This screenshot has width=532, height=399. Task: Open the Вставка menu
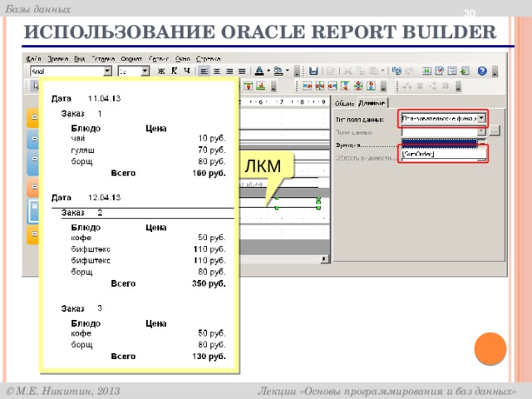tap(103, 59)
